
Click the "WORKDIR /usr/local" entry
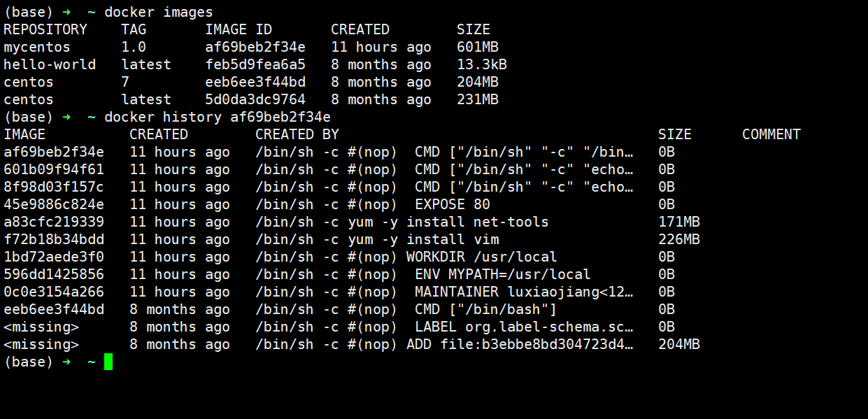482,257
